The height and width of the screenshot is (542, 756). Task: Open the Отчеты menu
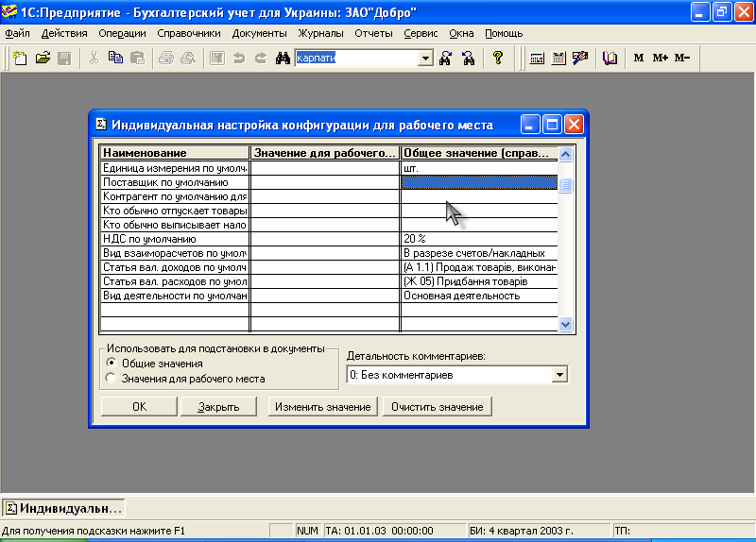[373, 33]
